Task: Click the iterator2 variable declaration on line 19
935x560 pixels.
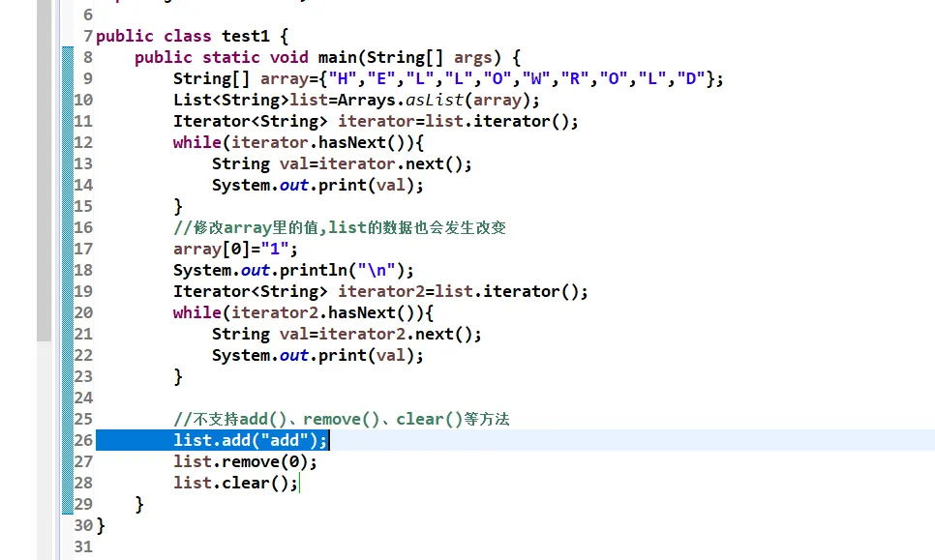Action: pyautogui.click(x=380, y=291)
